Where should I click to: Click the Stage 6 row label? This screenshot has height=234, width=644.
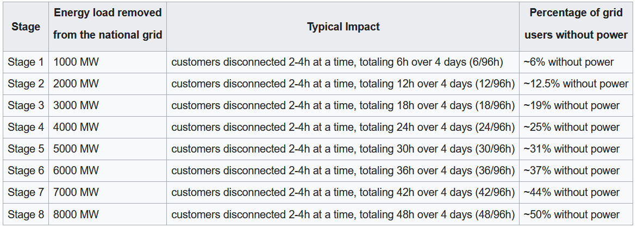26,171
